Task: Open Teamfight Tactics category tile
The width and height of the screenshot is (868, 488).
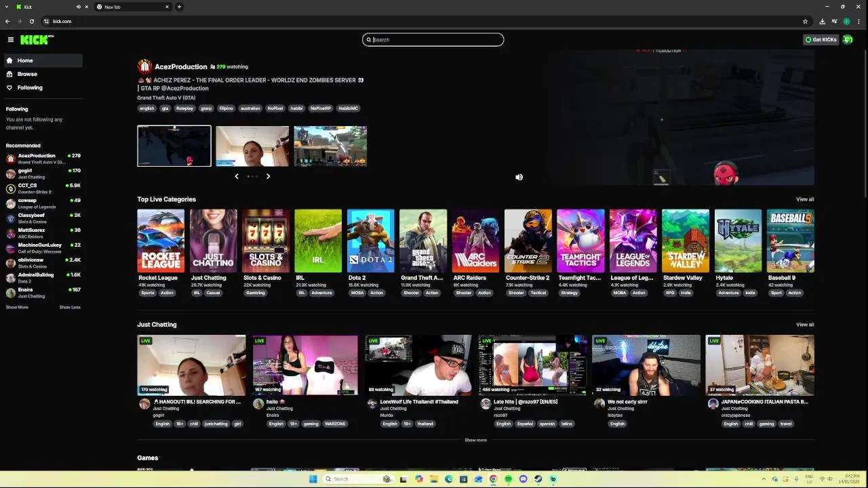Action: tap(580, 241)
